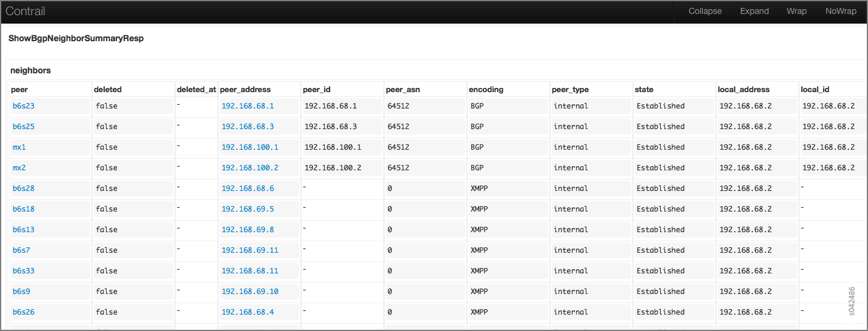Open peer address 192.168.68.4 link

point(248,312)
